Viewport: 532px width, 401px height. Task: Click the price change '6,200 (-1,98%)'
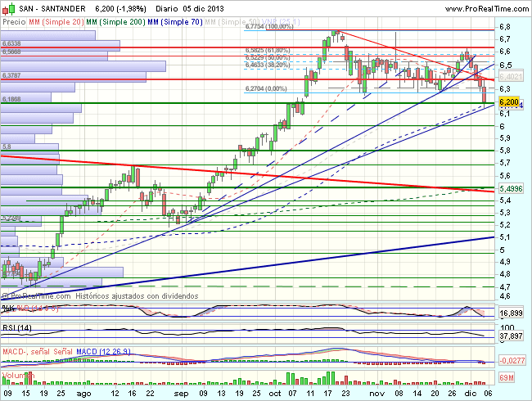(120, 8)
